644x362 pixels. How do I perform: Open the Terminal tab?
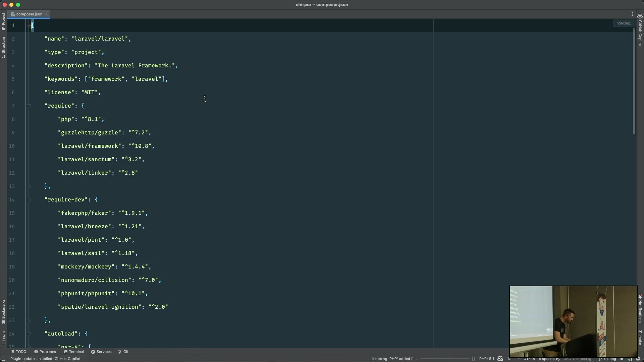coord(74,352)
